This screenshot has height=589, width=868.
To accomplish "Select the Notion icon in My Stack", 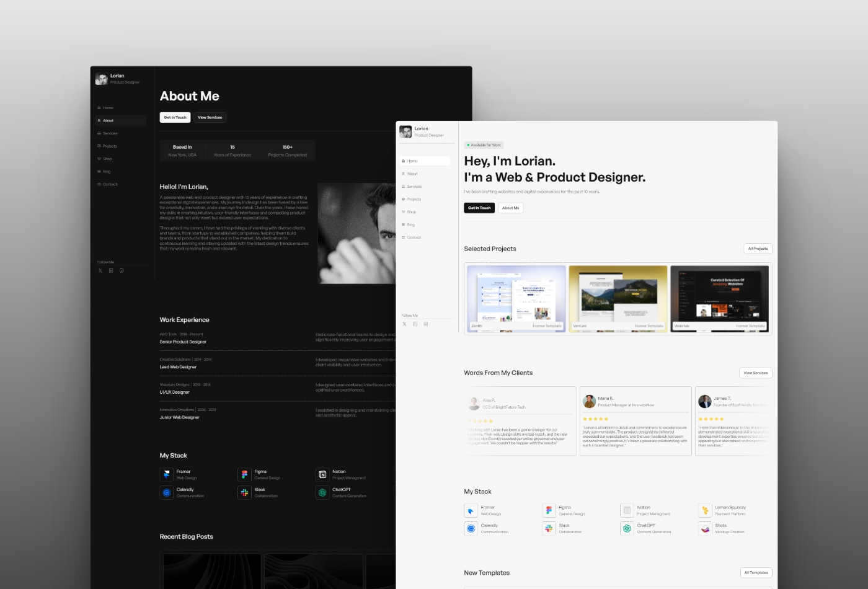I will 627,510.
